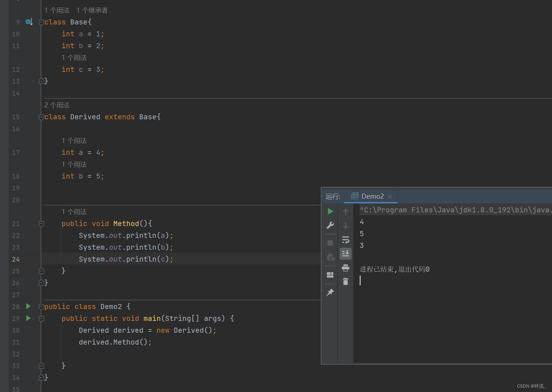Open the wrench run configuration settings icon
This screenshot has width=552, height=392.
pos(330,225)
